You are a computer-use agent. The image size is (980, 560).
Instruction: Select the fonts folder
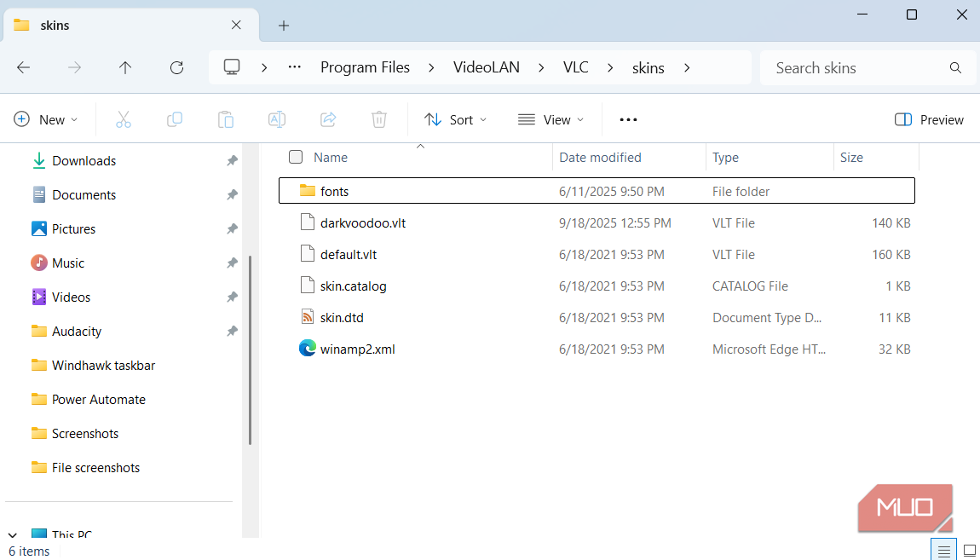597,191
